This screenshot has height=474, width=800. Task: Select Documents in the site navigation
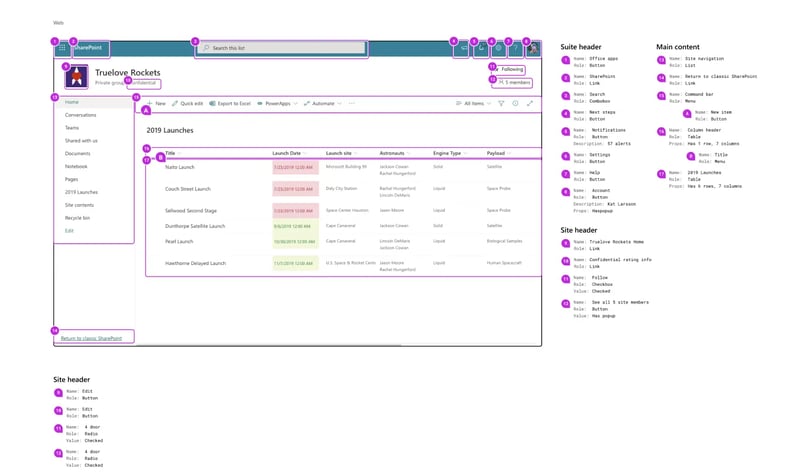tap(77, 153)
